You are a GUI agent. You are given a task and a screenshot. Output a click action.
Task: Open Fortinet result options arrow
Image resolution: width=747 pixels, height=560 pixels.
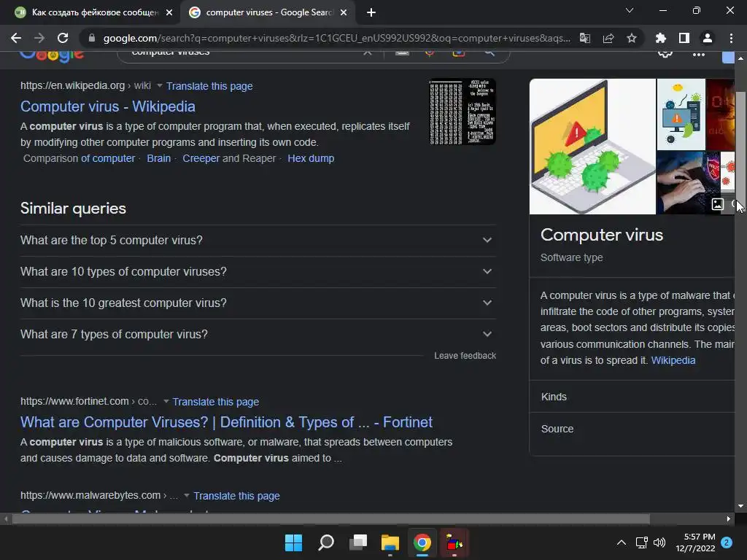tap(166, 402)
